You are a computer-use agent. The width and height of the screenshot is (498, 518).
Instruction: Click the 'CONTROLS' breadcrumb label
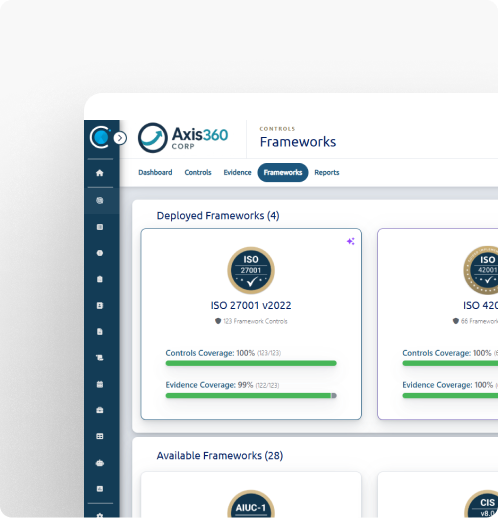277,129
